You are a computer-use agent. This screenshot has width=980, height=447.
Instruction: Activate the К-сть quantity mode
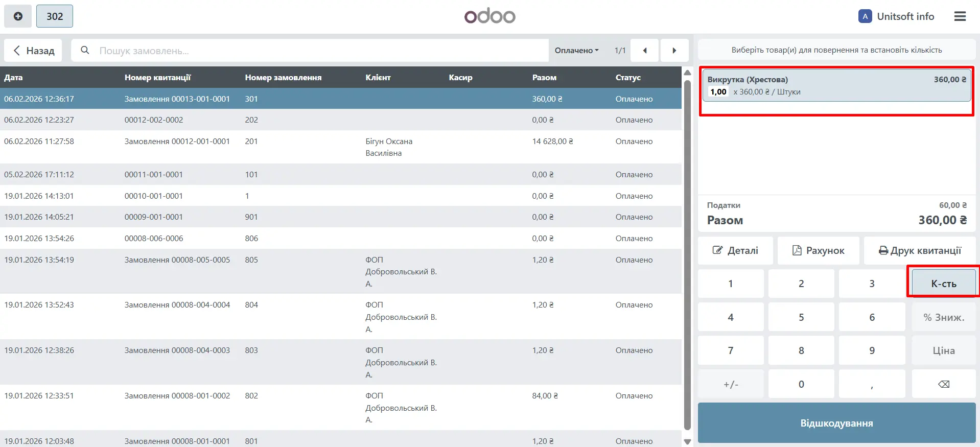point(943,284)
